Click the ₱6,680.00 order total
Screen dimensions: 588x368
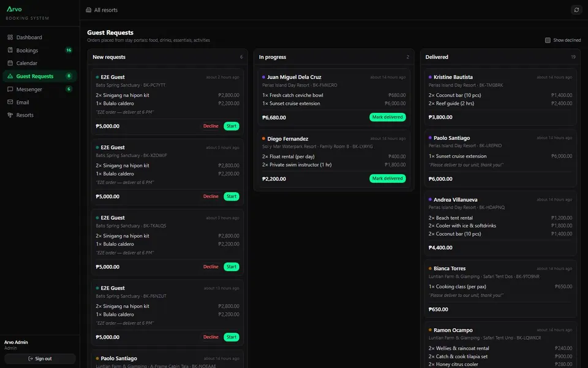coord(274,118)
